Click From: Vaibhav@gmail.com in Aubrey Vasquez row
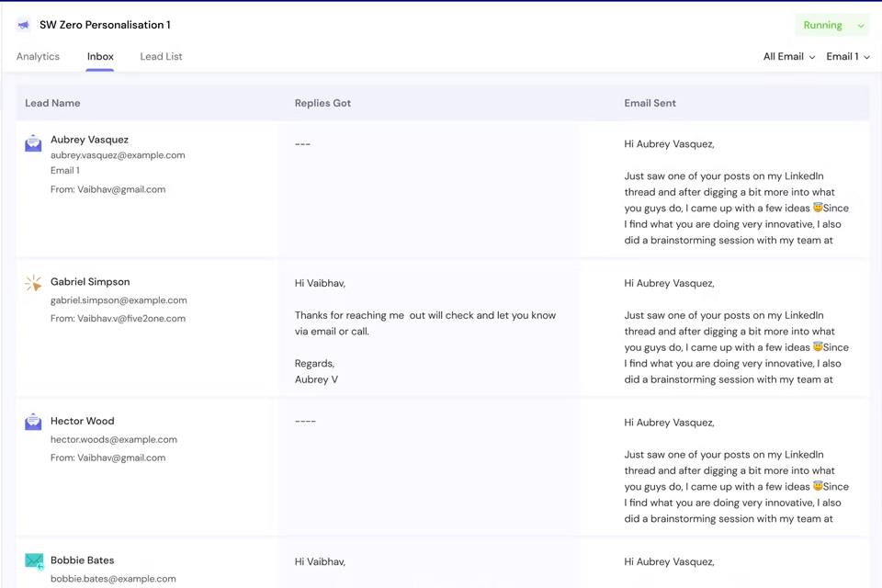This screenshot has height=588, width=882. 108,189
